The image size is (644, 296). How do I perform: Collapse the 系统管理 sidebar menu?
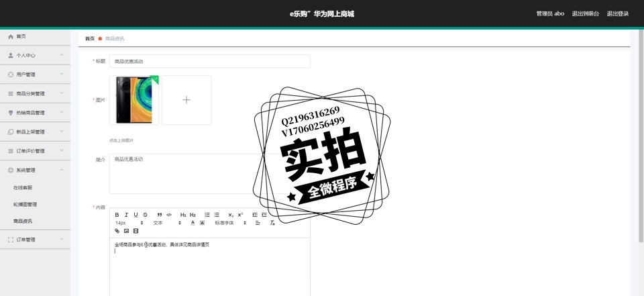pos(35,170)
